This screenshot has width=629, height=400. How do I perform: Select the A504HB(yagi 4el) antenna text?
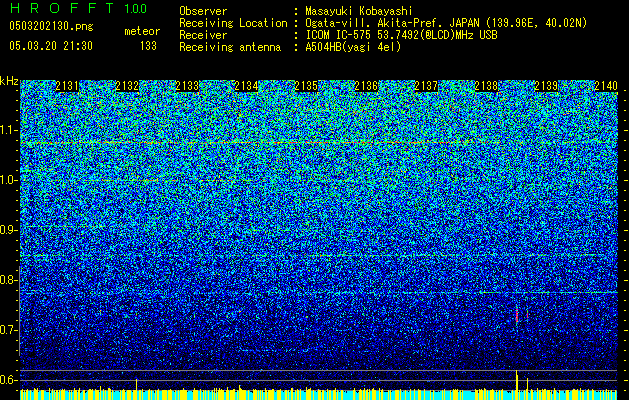click(x=353, y=47)
